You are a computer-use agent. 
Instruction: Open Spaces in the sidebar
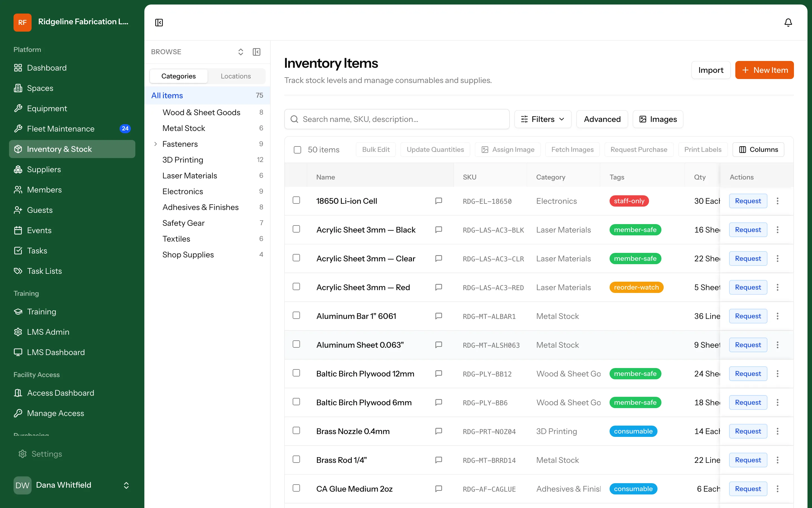click(x=72, y=88)
